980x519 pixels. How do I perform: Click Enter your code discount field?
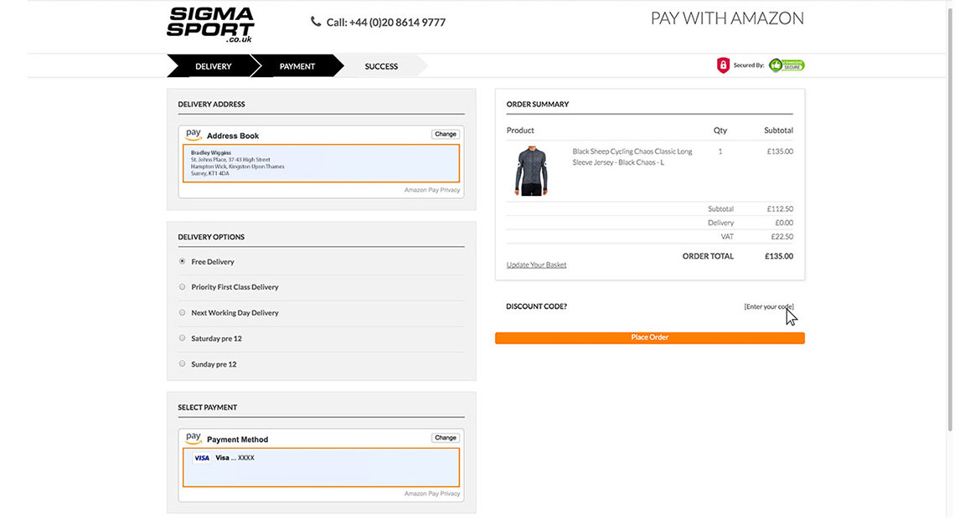coord(768,307)
